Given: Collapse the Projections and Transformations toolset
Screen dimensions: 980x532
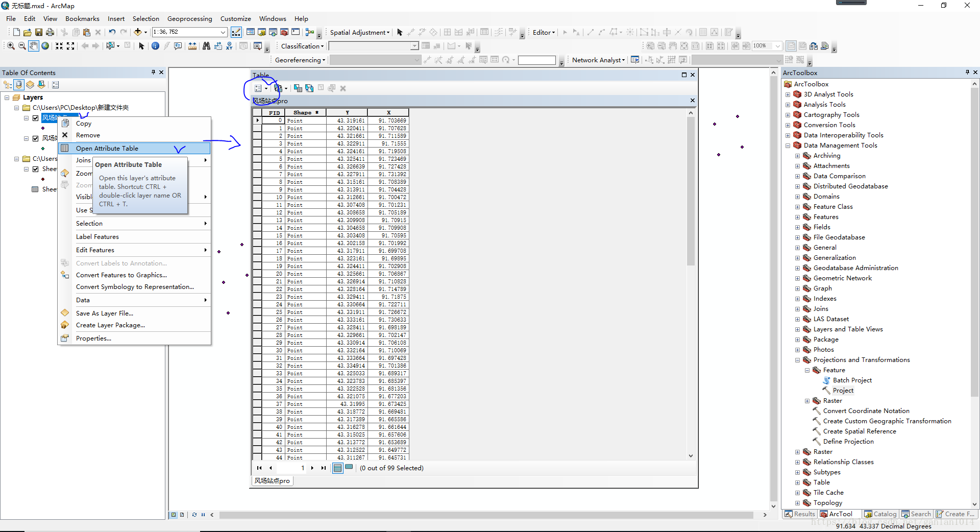Looking at the screenshot, I should (797, 360).
